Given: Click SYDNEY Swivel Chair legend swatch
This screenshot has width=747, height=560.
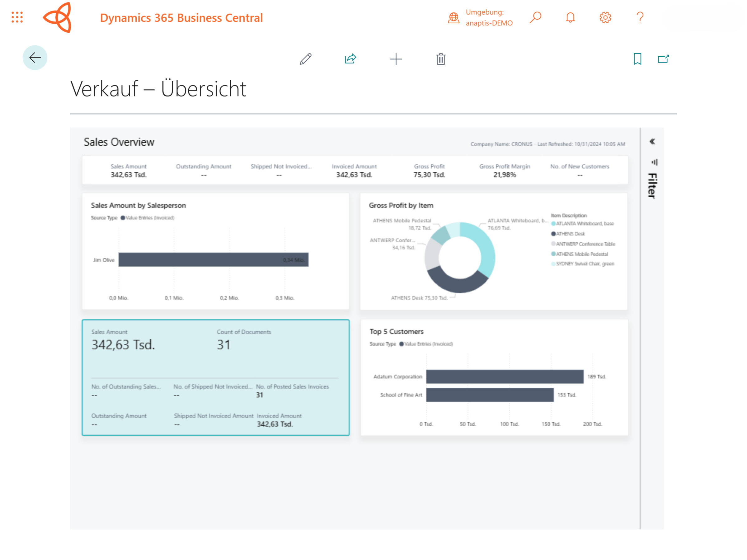Looking at the screenshot, I should click(x=553, y=264).
